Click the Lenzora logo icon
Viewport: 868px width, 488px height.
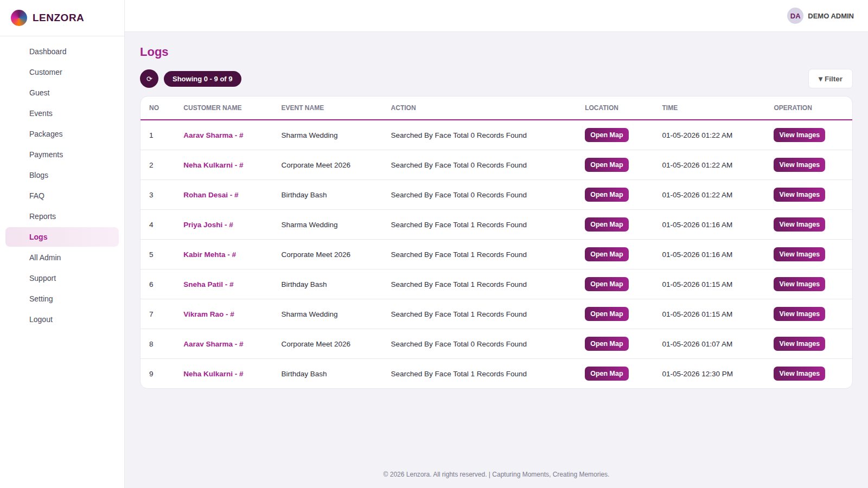click(x=19, y=18)
